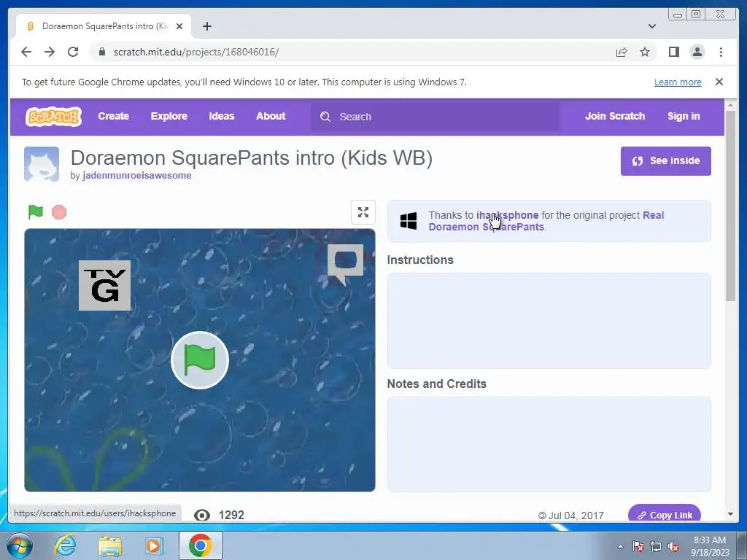Click the search magnifier icon
Screen dimensions: 747x560
tap(325, 117)
